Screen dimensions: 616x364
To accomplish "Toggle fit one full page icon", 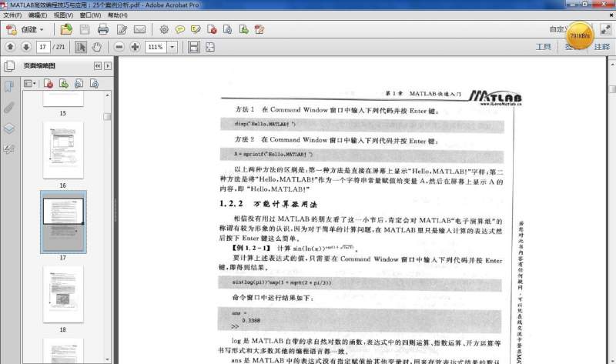I will 210,47.
